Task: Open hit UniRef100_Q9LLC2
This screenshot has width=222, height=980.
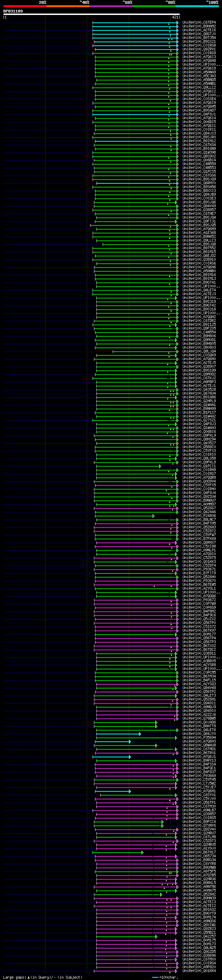Action: [x=199, y=88]
